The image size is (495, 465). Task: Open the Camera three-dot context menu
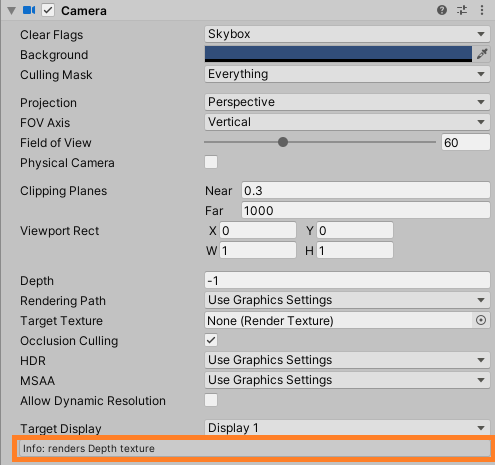point(482,10)
